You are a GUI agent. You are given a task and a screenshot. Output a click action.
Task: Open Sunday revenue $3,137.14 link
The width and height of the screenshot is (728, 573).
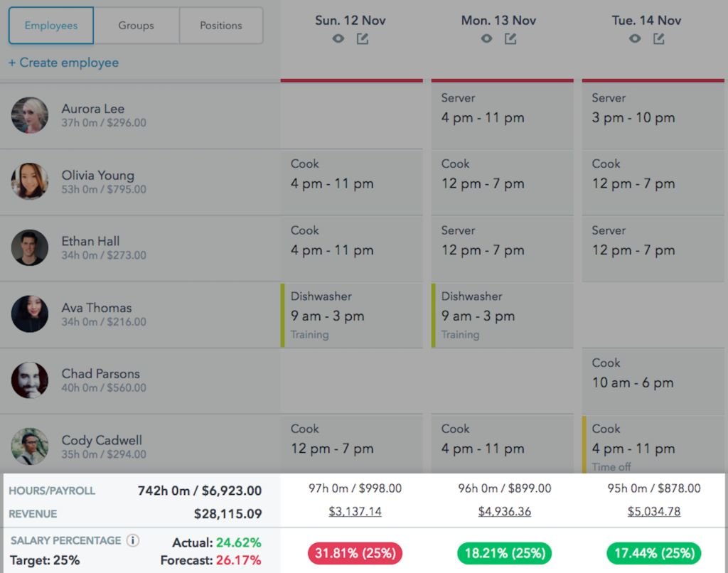(355, 512)
